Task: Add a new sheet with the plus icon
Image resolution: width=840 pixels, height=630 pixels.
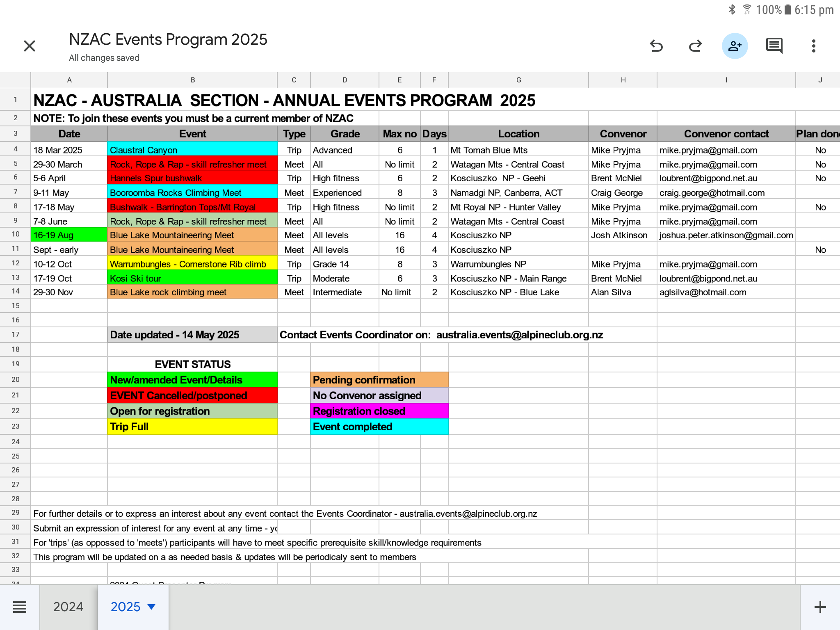Action: click(x=820, y=607)
